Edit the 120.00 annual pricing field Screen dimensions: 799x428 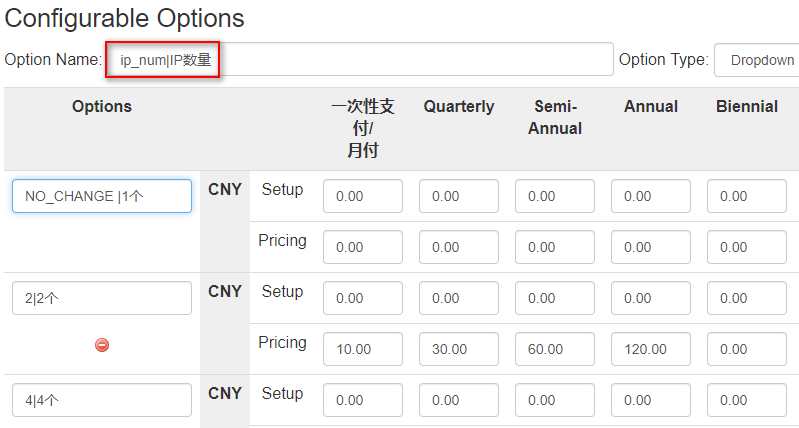[x=651, y=349]
